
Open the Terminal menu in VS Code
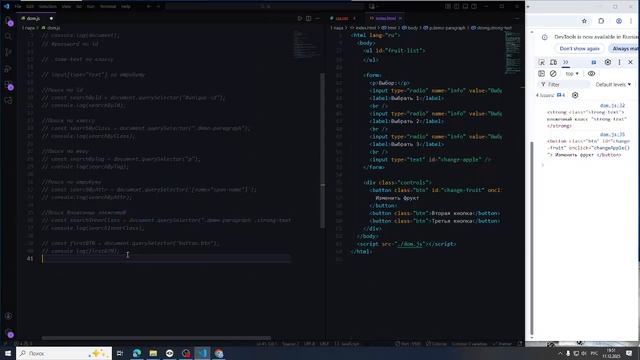tap(108, 7)
